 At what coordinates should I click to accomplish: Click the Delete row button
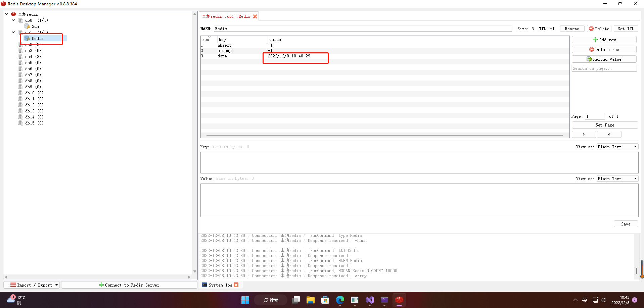coord(604,49)
